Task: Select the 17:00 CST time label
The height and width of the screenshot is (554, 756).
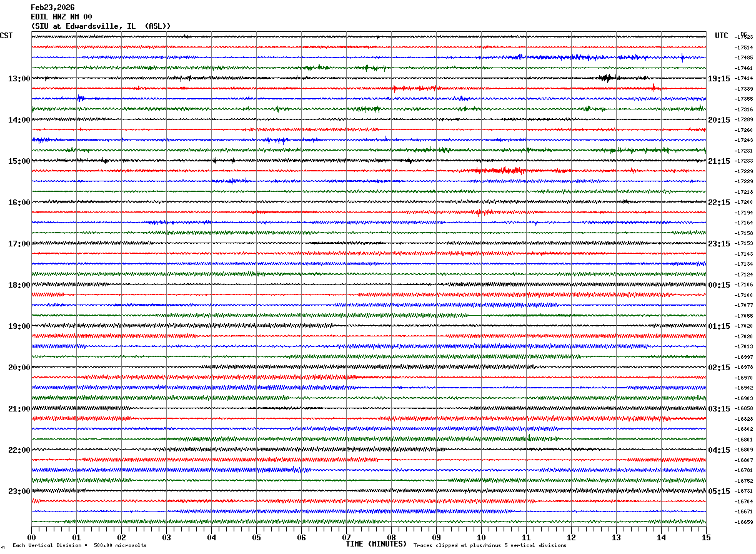Action: [19, 244]
